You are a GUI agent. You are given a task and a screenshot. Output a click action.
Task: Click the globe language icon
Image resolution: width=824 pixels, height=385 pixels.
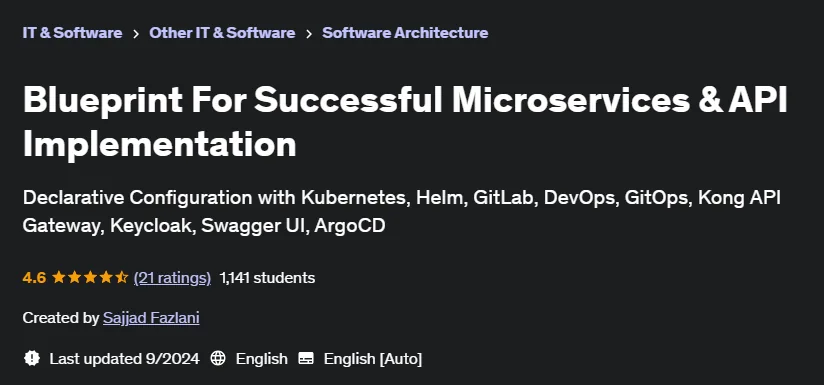[218, 359]
